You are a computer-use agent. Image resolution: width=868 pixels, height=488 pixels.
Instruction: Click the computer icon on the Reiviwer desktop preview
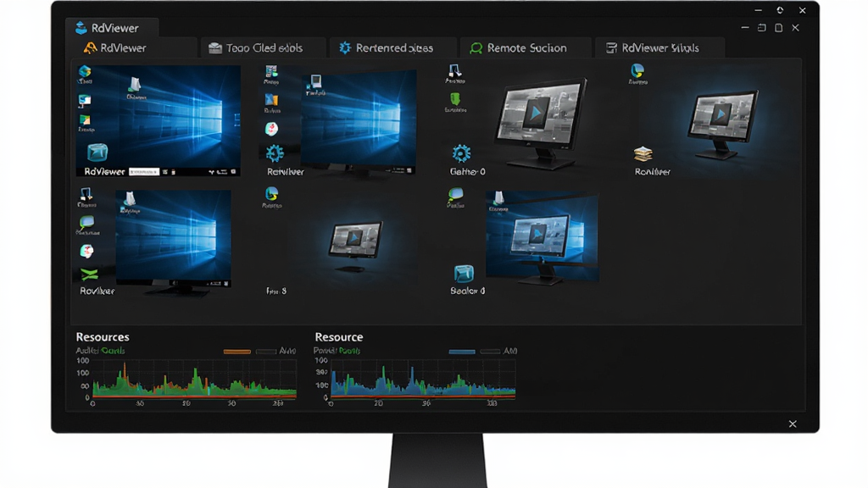tap(315, 82)
